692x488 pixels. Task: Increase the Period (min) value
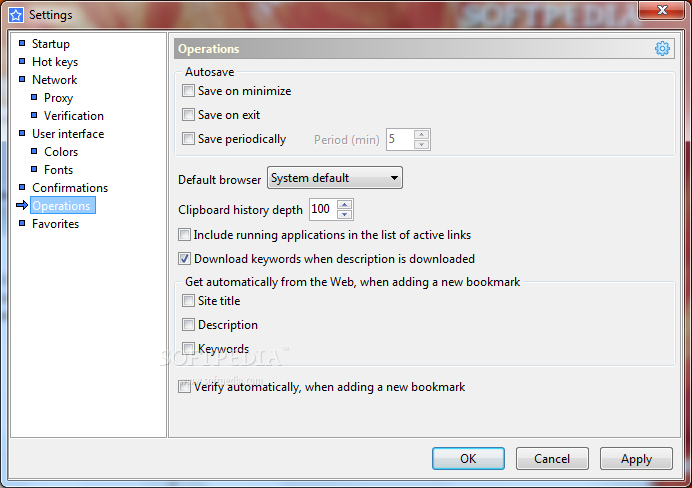[421, 135]
